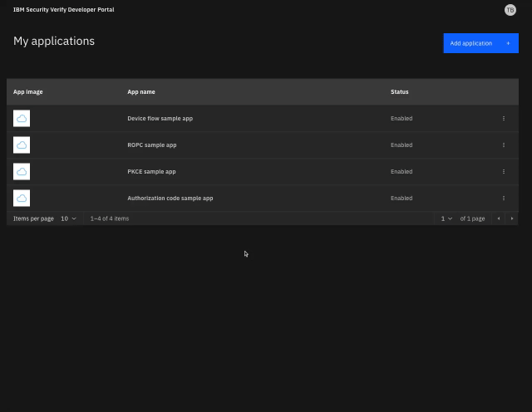The image size is (532, 412).
Task: Open overflow menu for Device flow sample app
Action: point(504,118)
